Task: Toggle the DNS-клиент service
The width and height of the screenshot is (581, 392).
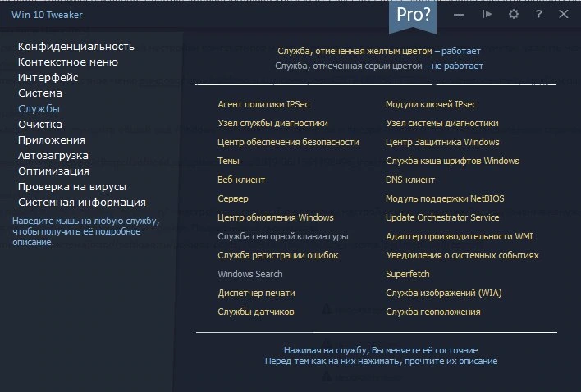Action: tap(410, 180)
